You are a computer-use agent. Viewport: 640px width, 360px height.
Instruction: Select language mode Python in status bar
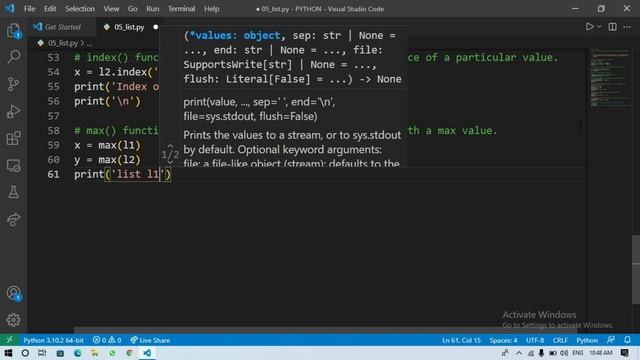[587, 340]
